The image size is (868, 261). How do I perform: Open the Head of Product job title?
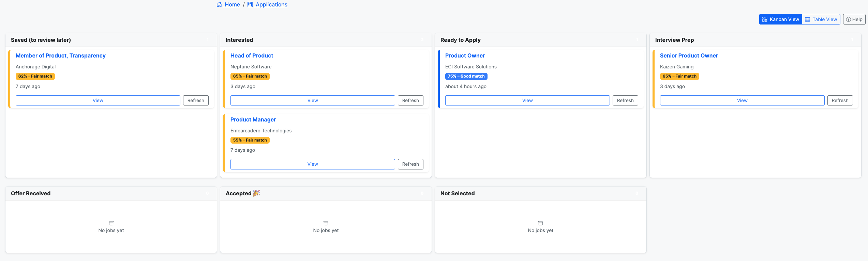[252, 55]
